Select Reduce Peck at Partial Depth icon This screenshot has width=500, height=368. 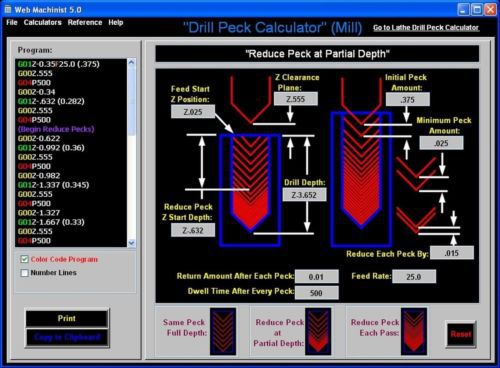coord(318,331)
